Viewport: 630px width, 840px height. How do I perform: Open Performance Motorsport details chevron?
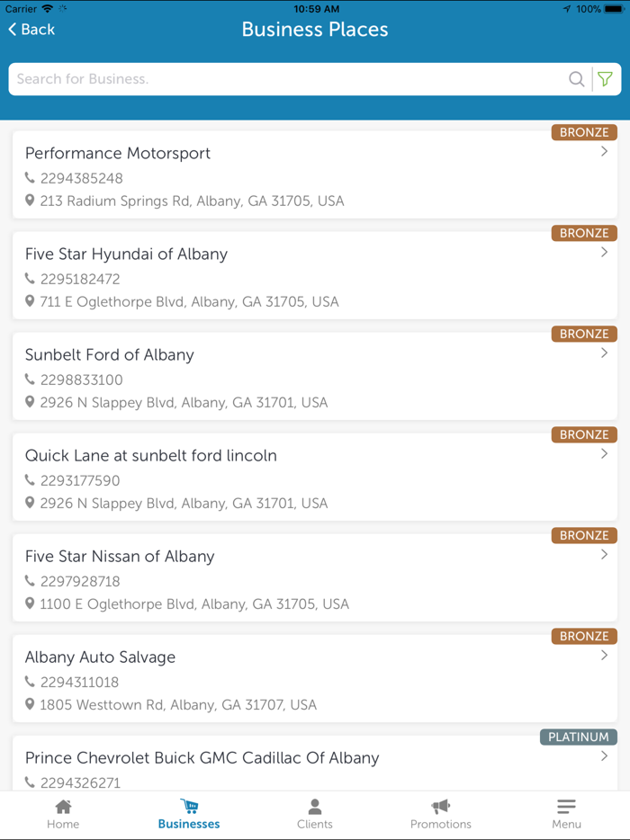(605, 152)
